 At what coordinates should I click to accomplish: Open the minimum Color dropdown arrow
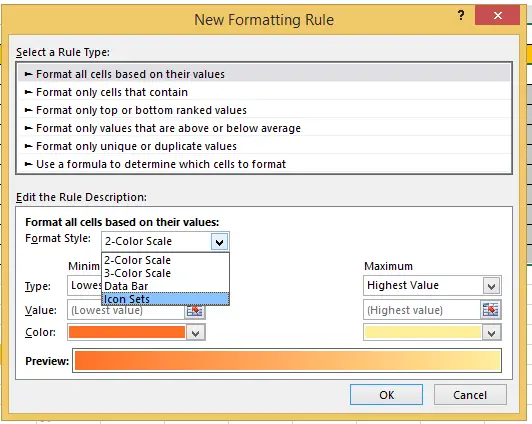pos(195,333)
